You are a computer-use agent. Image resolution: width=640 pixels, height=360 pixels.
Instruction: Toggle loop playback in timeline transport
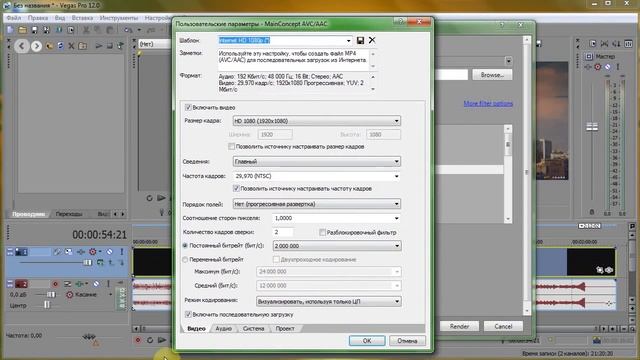(150, 340)
